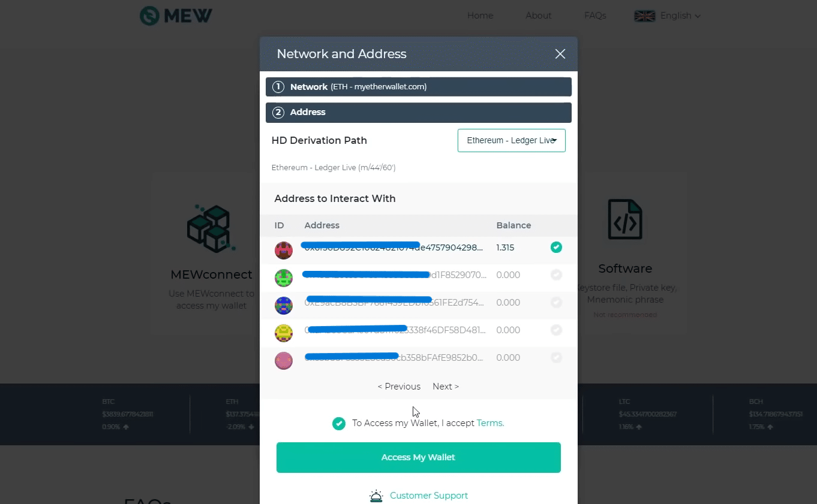817x504 pixels.
Task: Click the Customer Support bell icon
Action: (x=376, y=496)
